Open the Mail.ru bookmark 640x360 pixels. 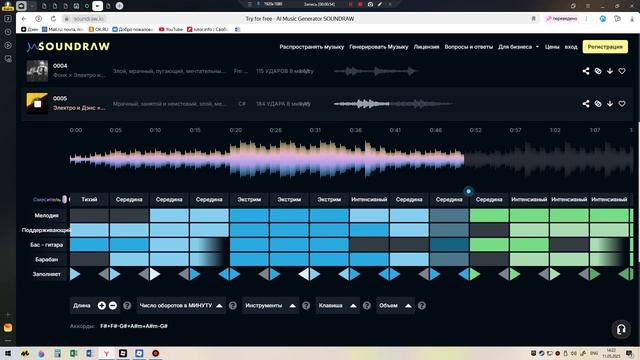[x=62, y=29]
